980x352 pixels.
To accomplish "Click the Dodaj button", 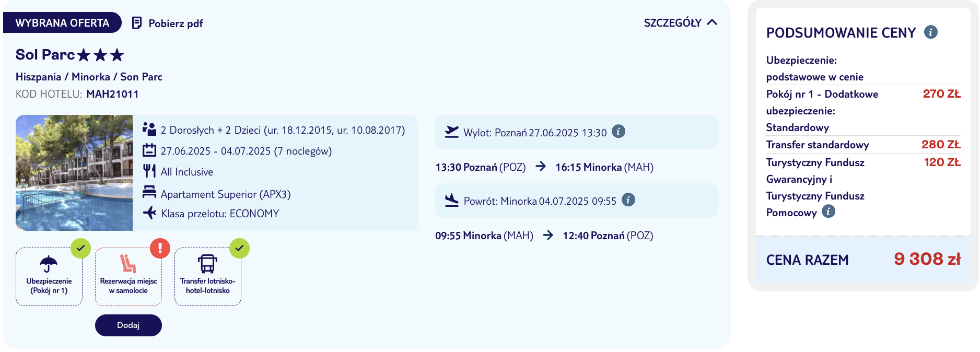I will point(129,325).
